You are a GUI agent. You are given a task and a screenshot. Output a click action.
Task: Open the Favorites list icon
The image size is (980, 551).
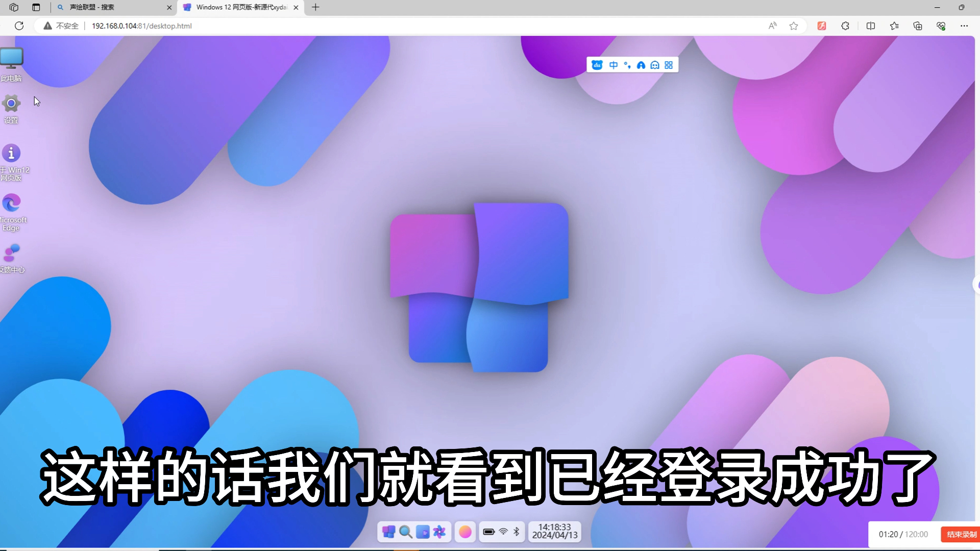coord(894,26)
